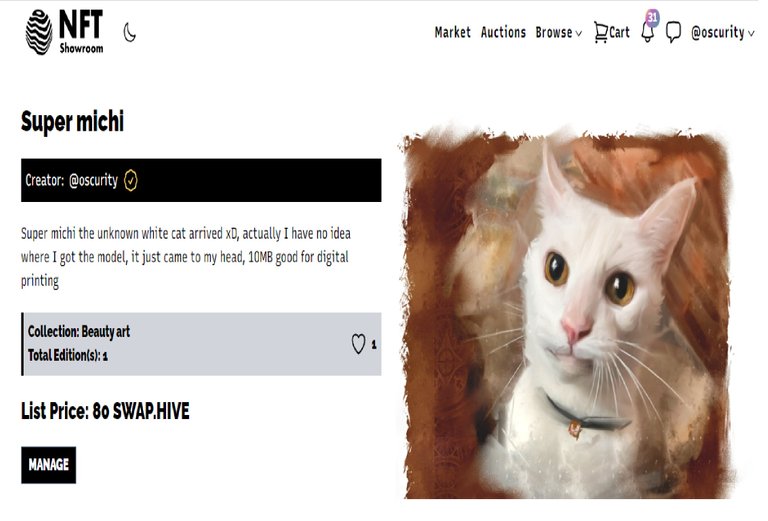Click the 31 notification count badge
Image resolution: width=768 pixels, height=521 pixels.
(652, 17)
